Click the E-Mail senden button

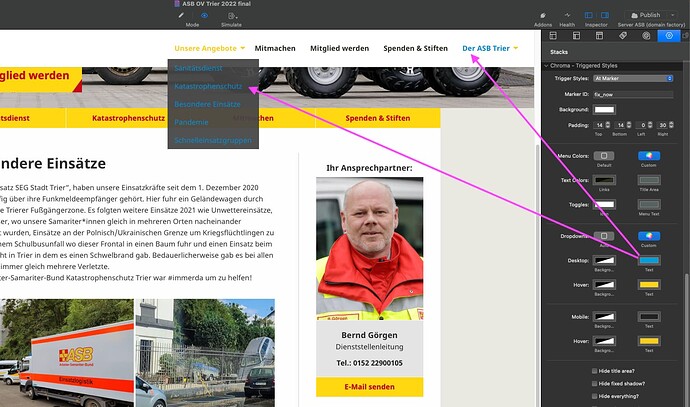tap(370, 387)
